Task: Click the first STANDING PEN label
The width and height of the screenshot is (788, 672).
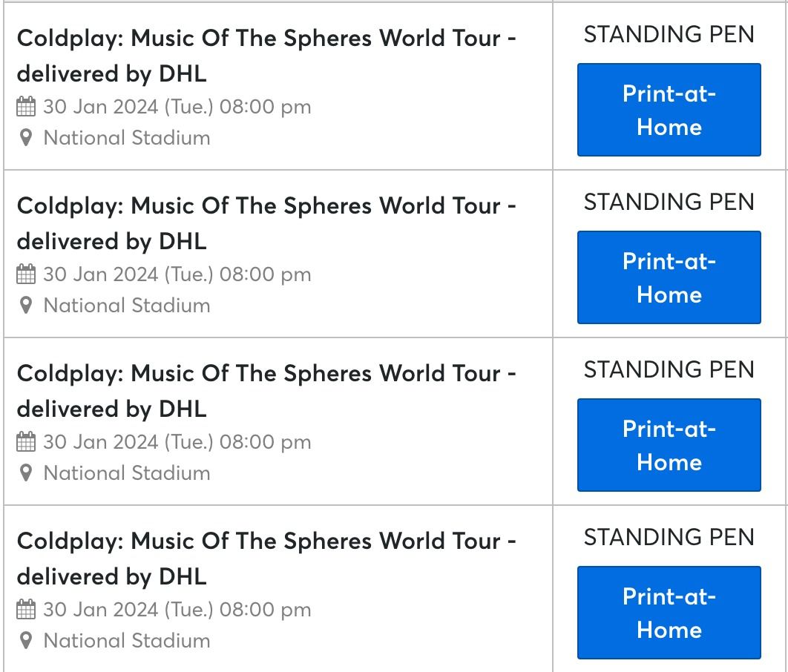Action: (x=668, y=34)
